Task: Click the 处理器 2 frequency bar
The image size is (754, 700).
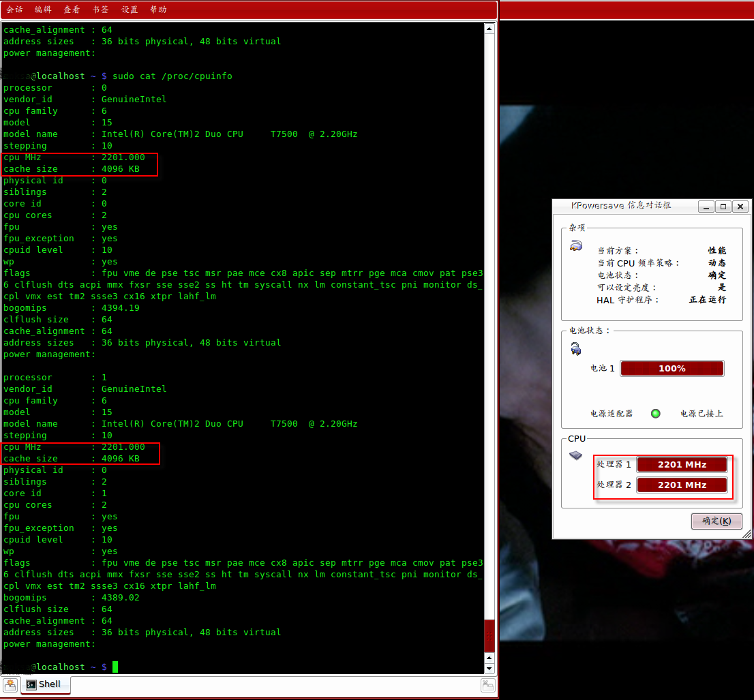Action: (x=682, y=485)
